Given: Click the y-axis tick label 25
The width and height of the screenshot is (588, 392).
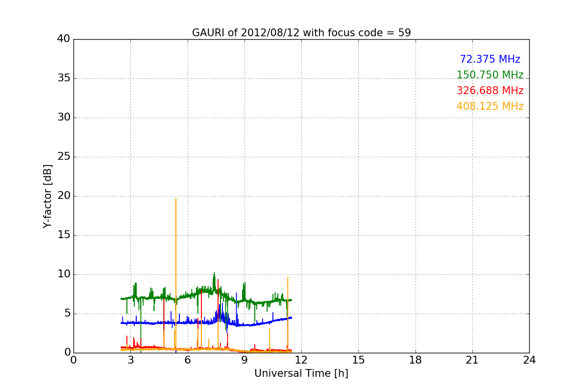Looking at the screenshot, I should point(64,157).
